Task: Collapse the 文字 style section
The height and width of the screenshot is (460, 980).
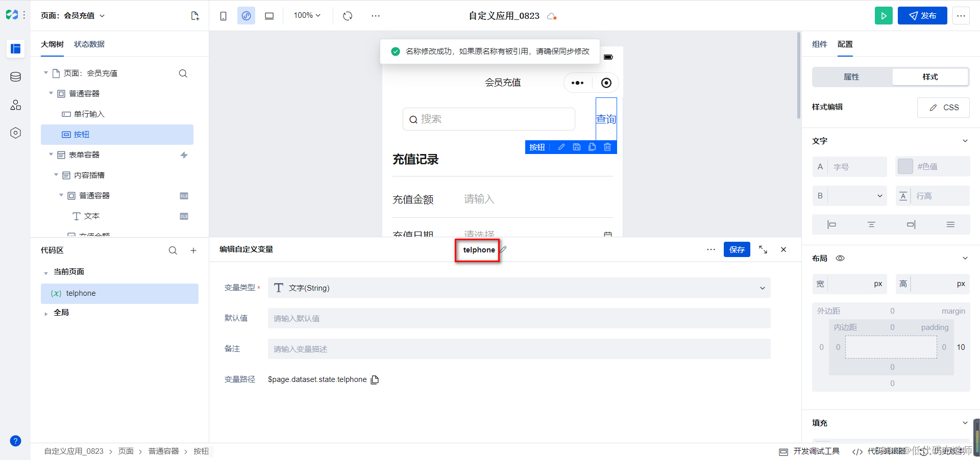Action: tap(965, 141)
